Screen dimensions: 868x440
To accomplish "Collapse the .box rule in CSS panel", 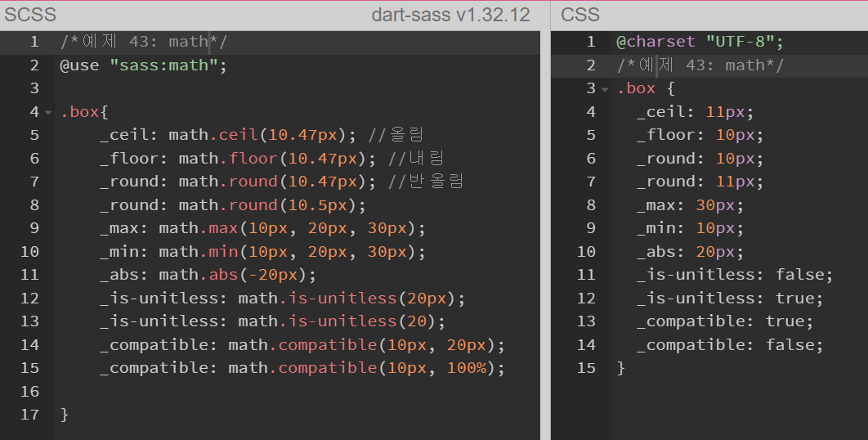I will pos(605,89).
